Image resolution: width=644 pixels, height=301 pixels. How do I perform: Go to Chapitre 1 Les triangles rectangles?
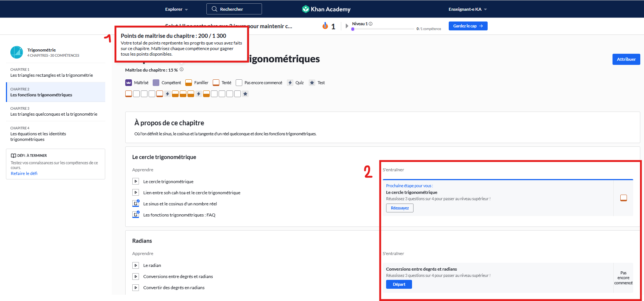(56, 72)
